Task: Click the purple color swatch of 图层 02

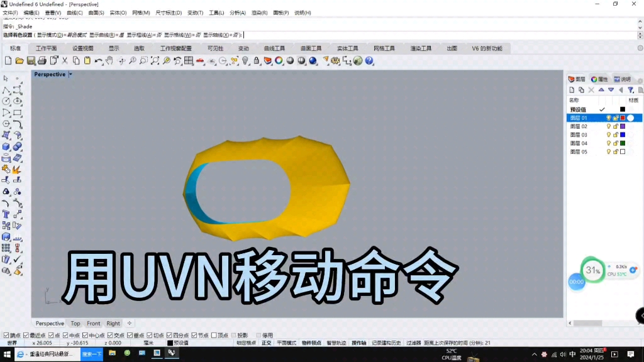Action: click(623, 126)
